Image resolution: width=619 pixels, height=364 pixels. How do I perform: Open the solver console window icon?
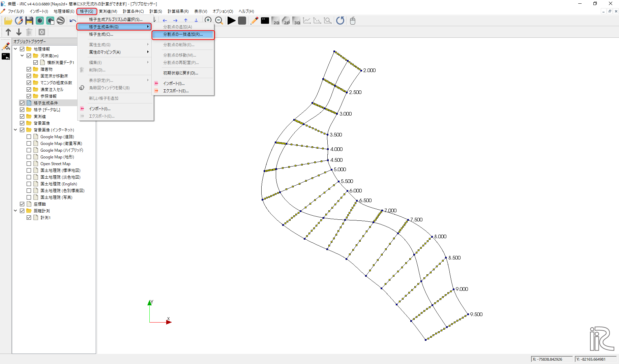click(265, 21)
